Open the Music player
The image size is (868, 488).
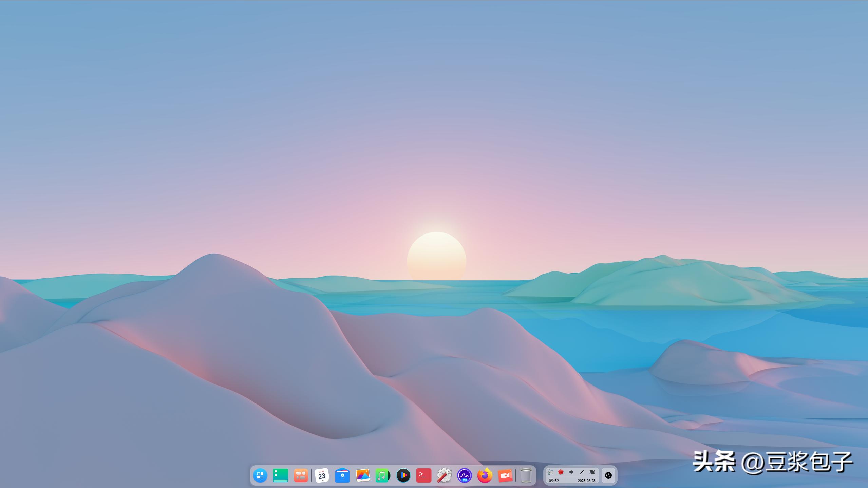383,475
